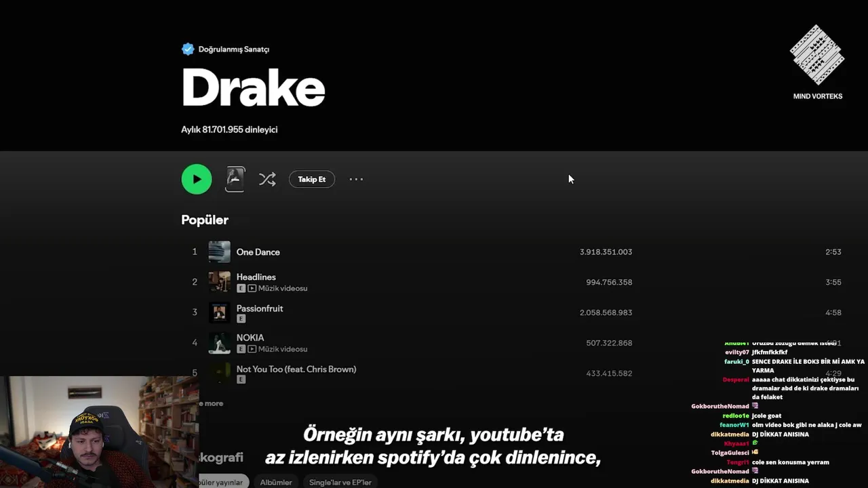Click the music video icon under NOKIA
868x488 pixels.
pyautogui.click(x=252, y=349)
